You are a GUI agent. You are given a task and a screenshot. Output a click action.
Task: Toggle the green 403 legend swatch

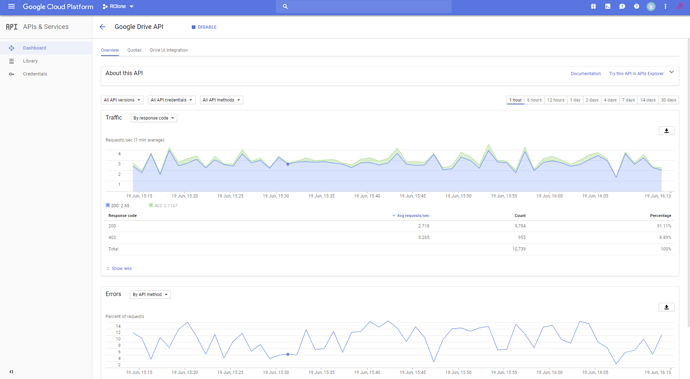point(151,205)
